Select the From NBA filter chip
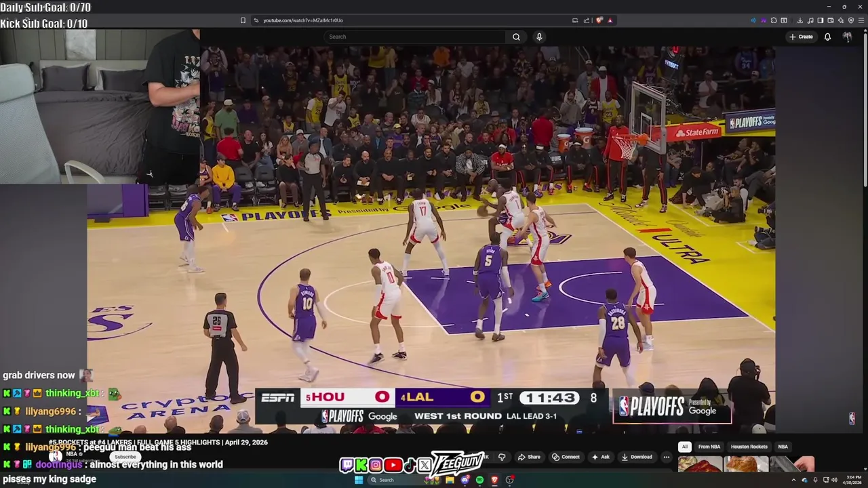This screenshot has width=868, height=488. point(709,447)
